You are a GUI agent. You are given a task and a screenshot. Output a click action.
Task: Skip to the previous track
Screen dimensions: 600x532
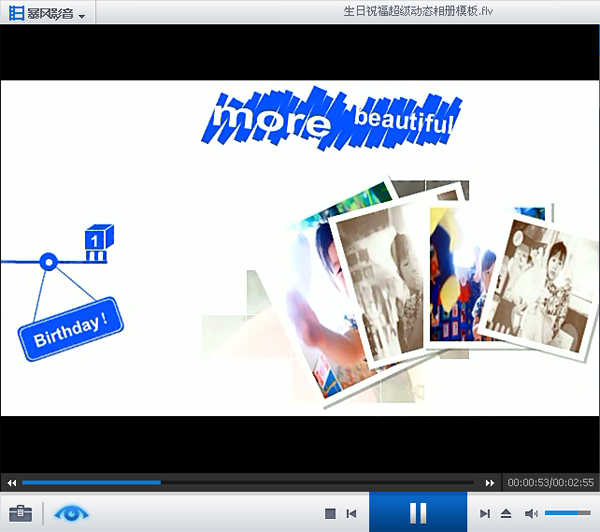pos(351,514)
